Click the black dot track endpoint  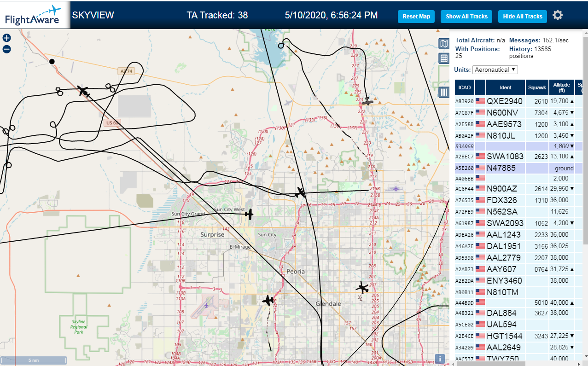pos(52,61)
